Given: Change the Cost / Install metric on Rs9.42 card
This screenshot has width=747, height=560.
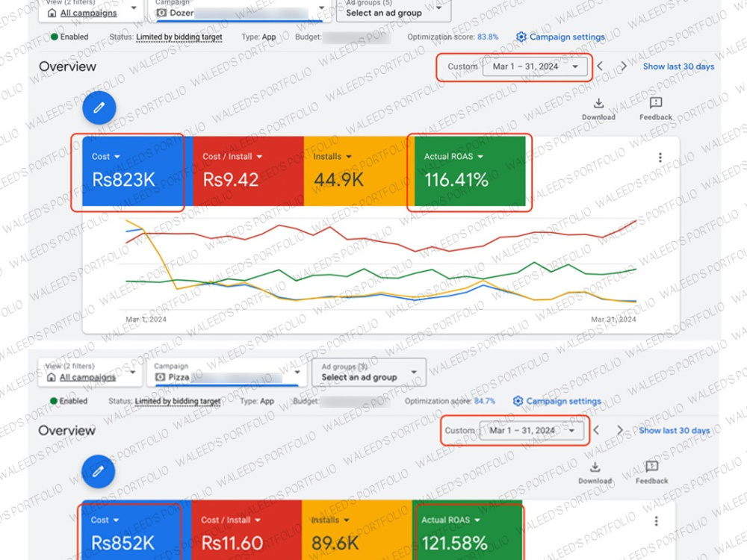Looking at the screenshot, I should coord(232,157).
